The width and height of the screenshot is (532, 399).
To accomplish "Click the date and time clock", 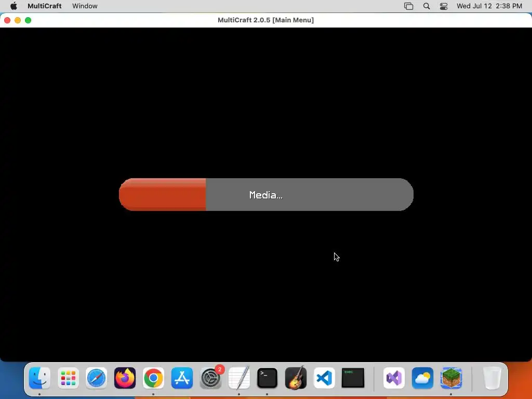I will tap(489, 6).
